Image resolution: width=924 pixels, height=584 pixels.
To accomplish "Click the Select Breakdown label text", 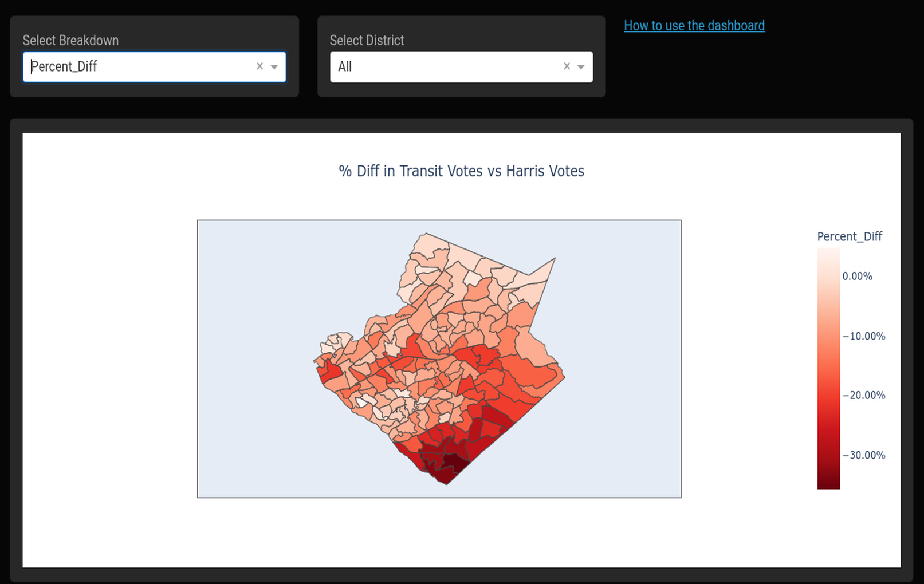I will coord(70,41).
